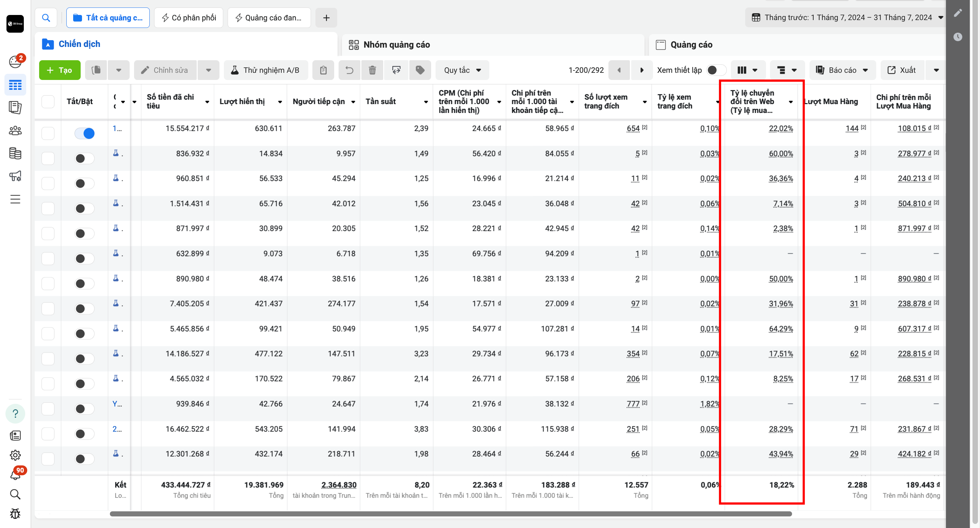
Task: Toggle on the campaign spending 836.932
Action: 84,158
